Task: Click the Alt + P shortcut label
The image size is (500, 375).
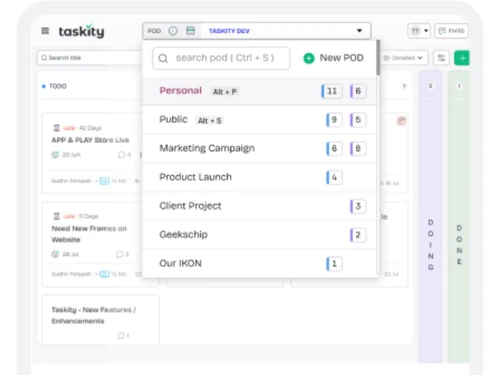Action: 225,92
